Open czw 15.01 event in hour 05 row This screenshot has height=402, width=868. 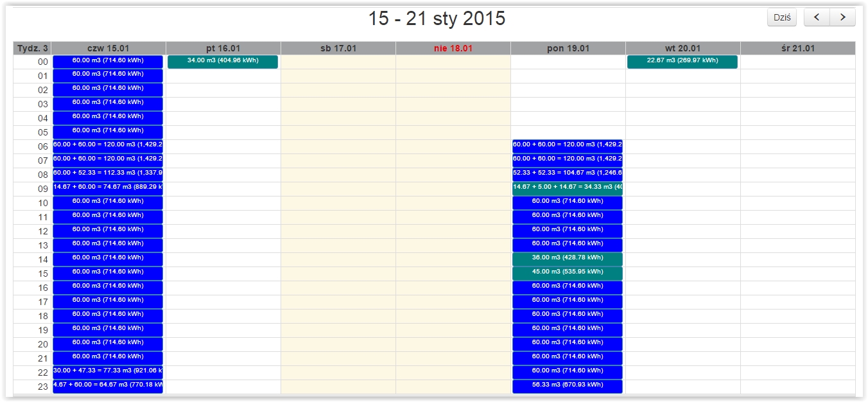pos(108,132)
